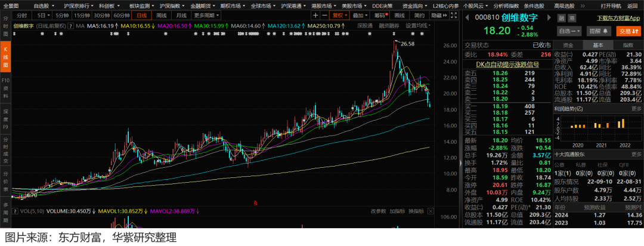Click 利润趋势 更多 link

tap(636, 109)
